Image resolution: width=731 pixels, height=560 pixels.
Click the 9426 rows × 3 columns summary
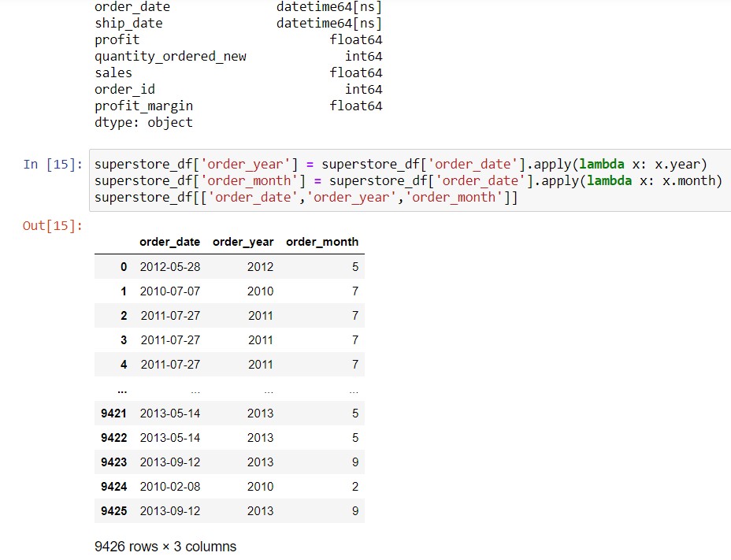tap(165, 547)
